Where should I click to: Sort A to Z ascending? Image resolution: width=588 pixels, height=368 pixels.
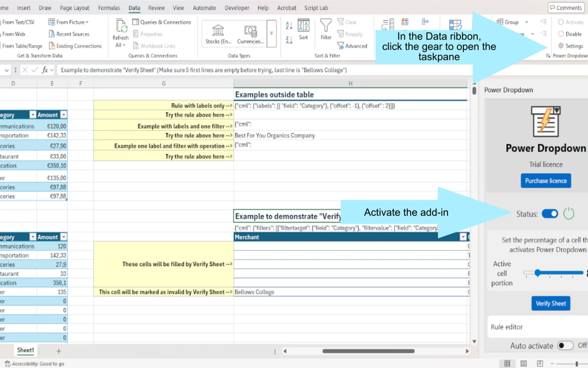tap(289, 25)
